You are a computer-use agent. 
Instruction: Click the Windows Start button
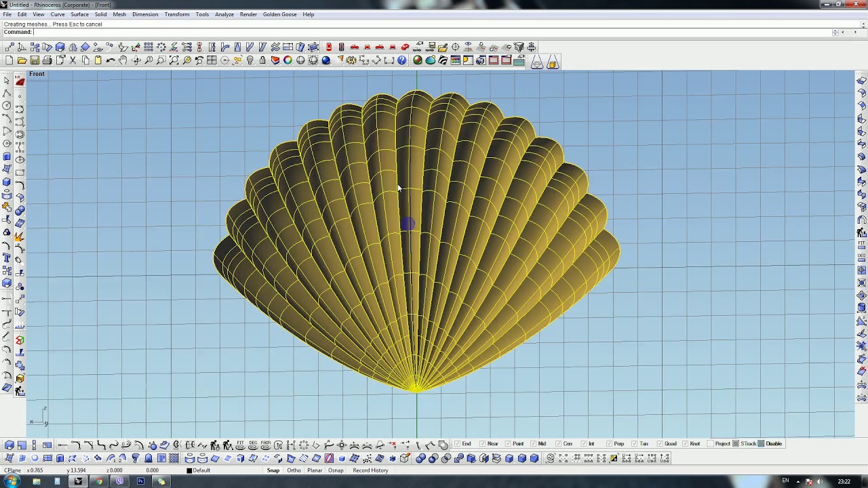12,481
